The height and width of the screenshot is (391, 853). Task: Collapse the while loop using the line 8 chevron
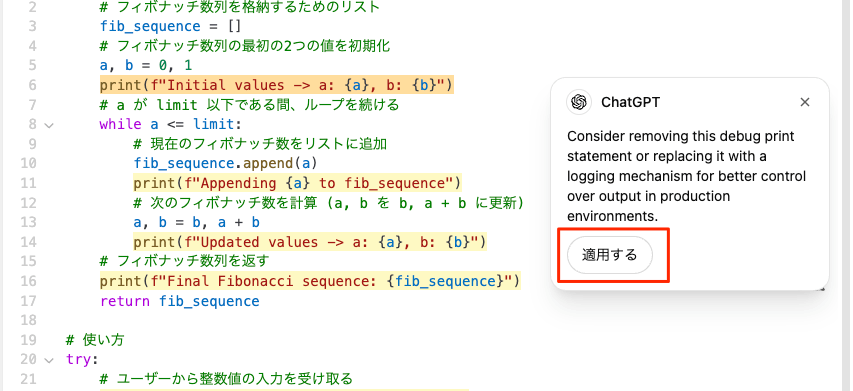[x=49, y=125]
